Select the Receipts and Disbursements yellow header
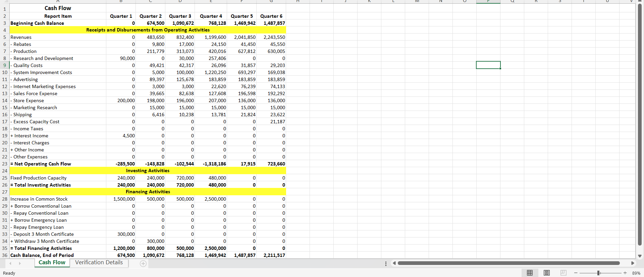The image size is (644, 277). (148, 30)
